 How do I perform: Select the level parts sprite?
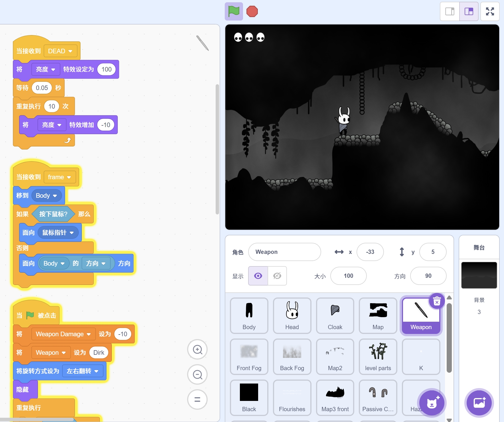pyautogui.click(x=378, y=357)
